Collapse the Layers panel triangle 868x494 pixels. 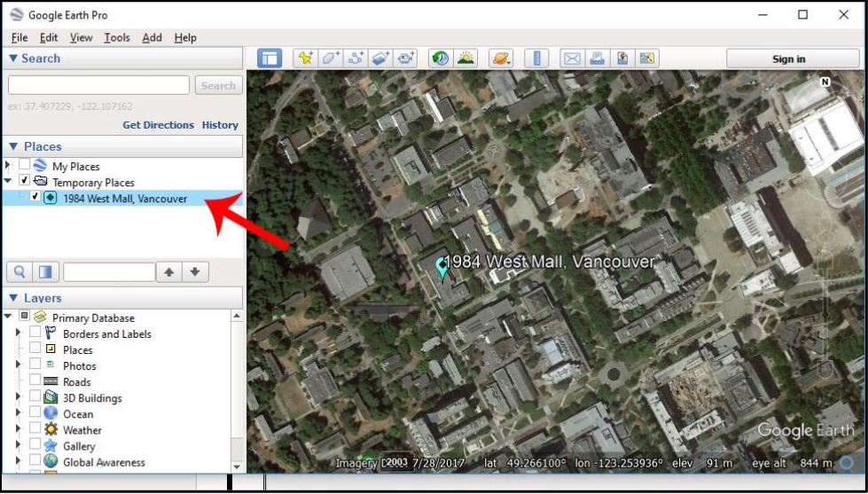(13, 298)
